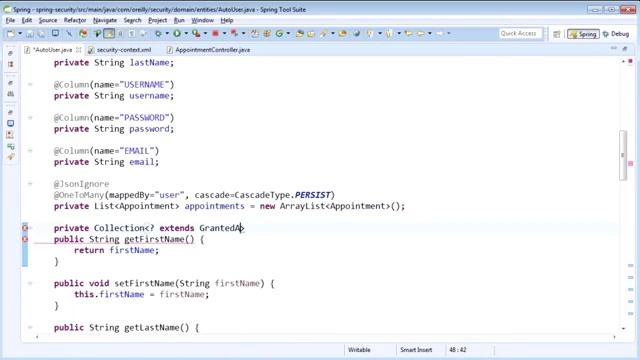This screenshot has height=360, width=640.
Task: Open the Help menu
Action: coord(227,20)
